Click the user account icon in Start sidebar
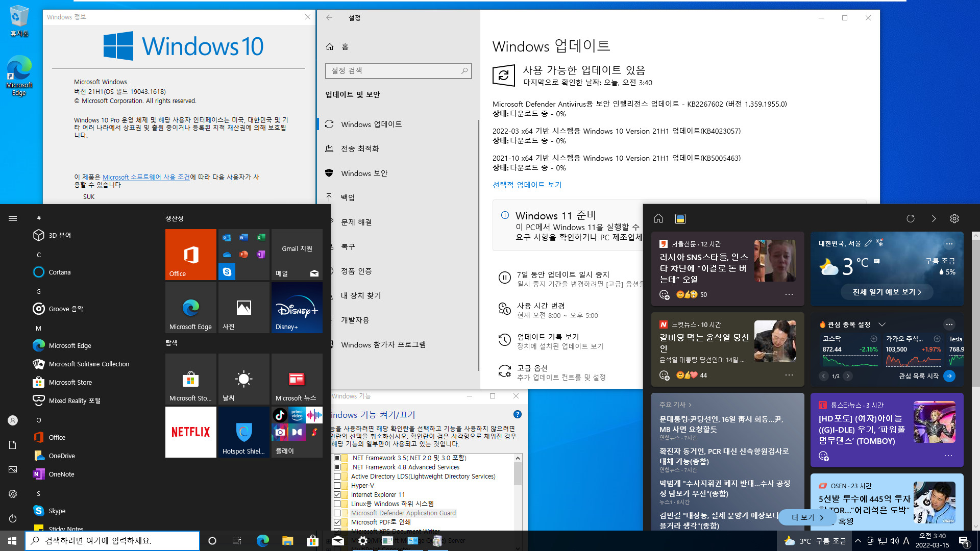Image resolution: width=980 pixels, height=551 pixels. pyautogui.click(x=13, y=420)
